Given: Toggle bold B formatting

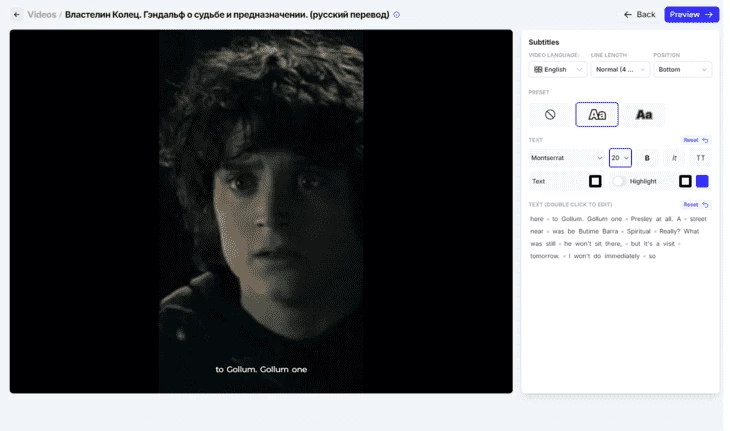Looking at the screenshot, I should click(x=647, y=158).
